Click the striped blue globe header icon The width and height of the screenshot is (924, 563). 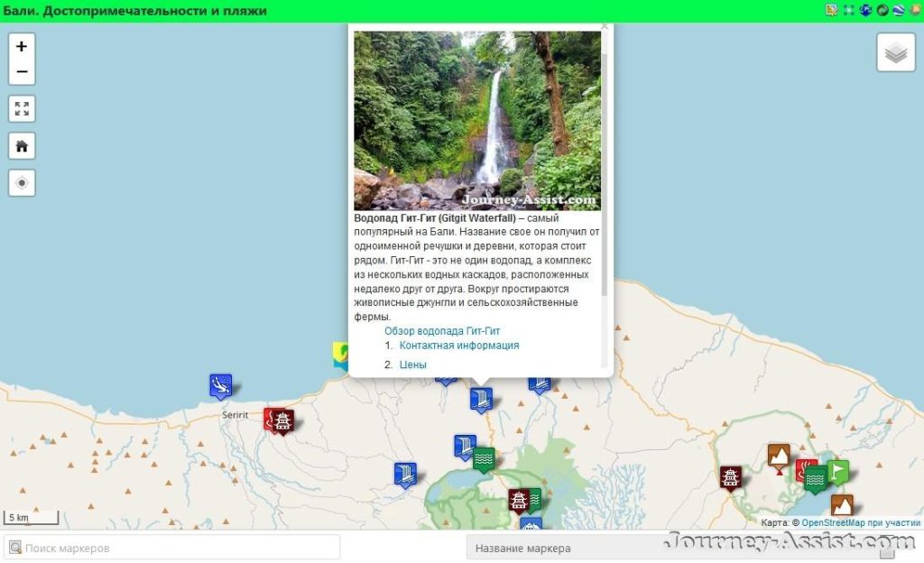(899, 9)
